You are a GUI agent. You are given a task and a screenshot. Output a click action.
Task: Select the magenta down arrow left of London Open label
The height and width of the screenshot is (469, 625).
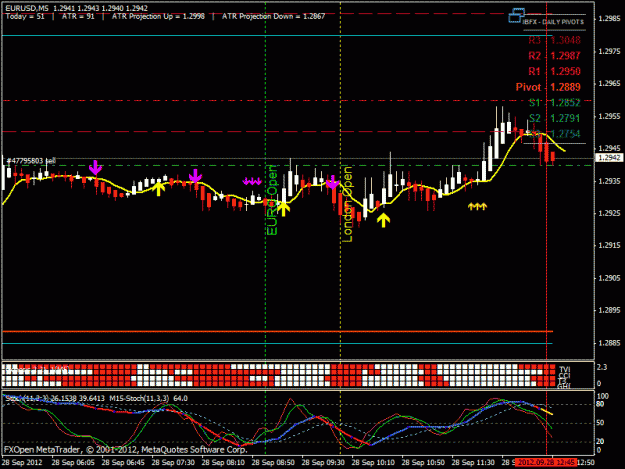332,182
